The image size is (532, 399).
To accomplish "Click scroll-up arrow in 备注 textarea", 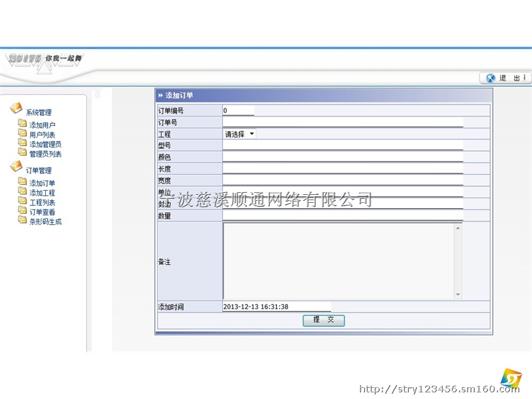I will pos(458,229).
